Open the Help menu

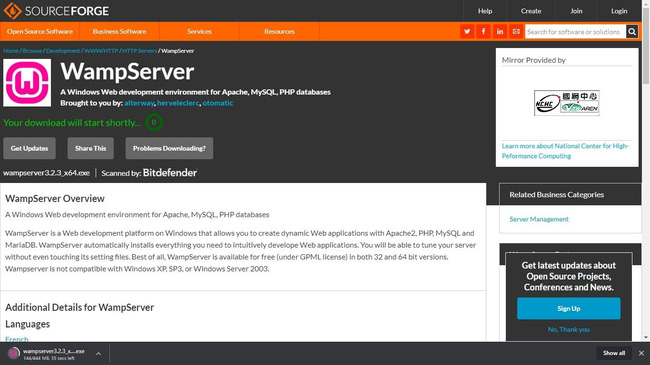point(485,11)
